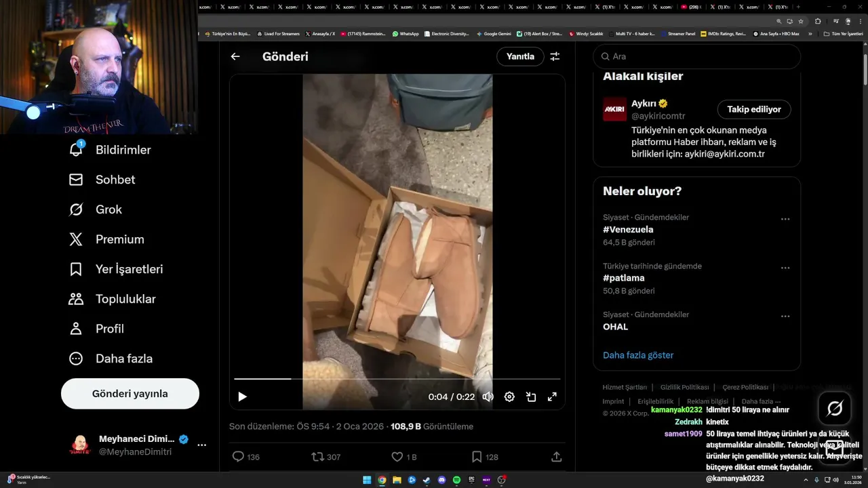Screen dimensions: 868x488
Task: Click the Yanıtla reply button
Action: click(x=520, y=57)
